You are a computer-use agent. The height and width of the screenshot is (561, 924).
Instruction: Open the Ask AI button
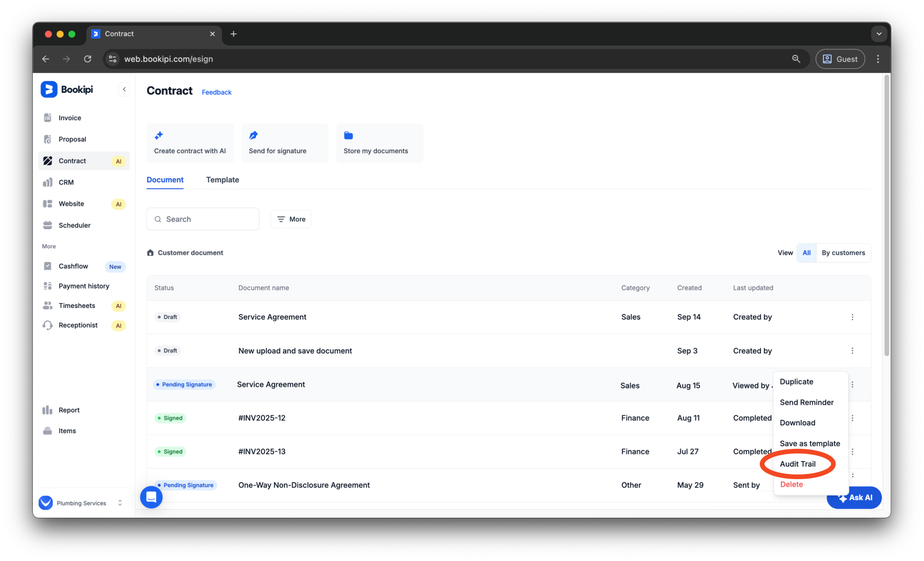coord(854,498)
